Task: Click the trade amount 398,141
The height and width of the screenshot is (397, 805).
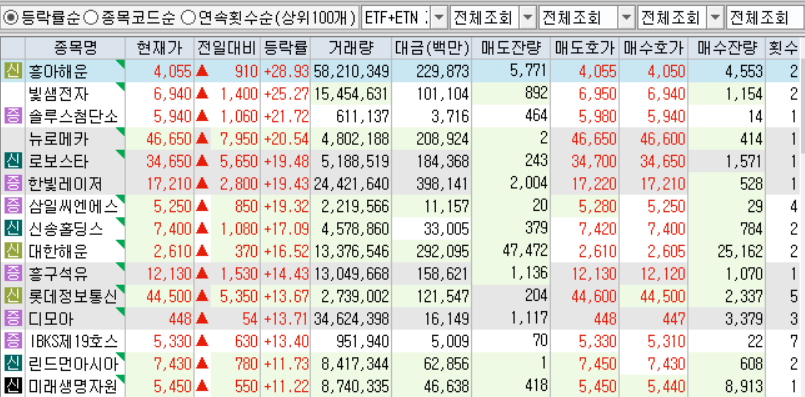Action: 443,184
